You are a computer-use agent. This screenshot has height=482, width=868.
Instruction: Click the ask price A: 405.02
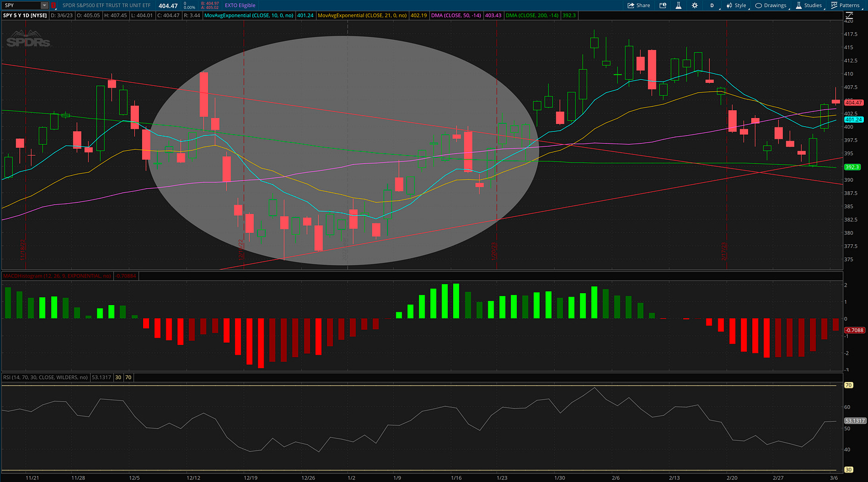(x=211, y=8)
